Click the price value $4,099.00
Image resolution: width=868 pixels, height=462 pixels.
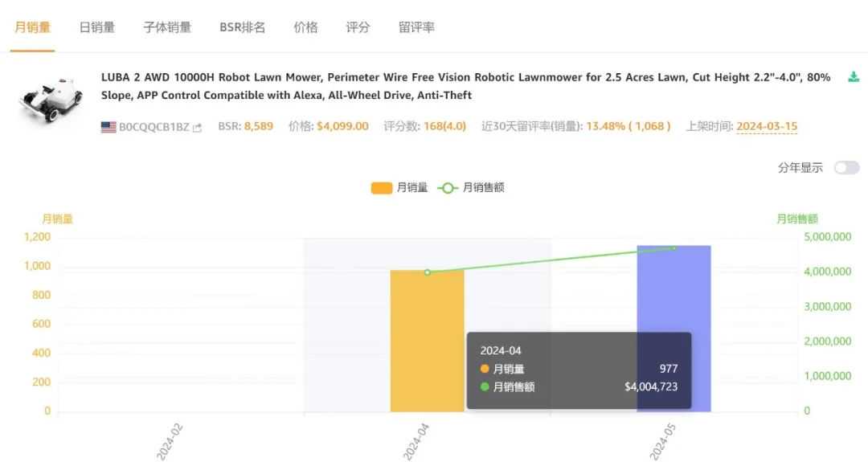tap(342, 126)
